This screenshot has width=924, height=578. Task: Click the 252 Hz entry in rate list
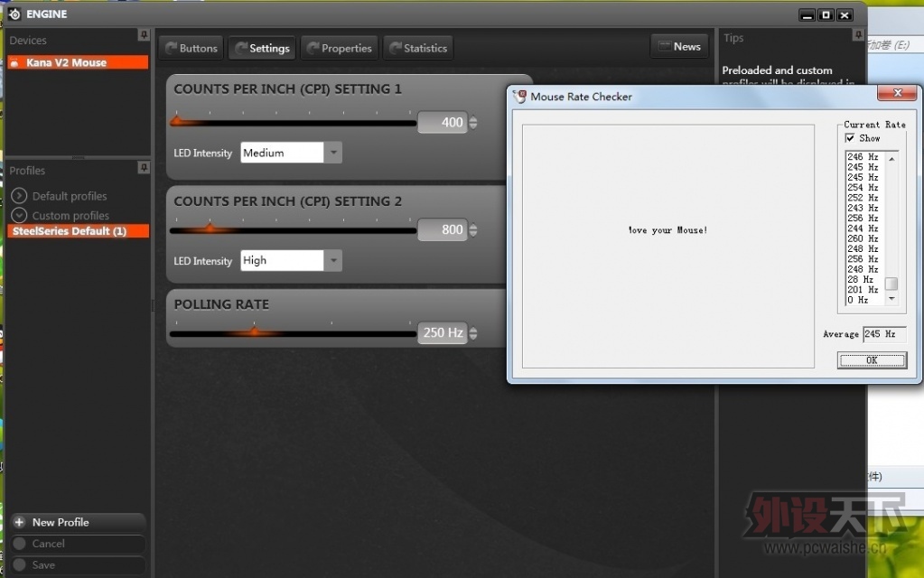coord(863,198)
